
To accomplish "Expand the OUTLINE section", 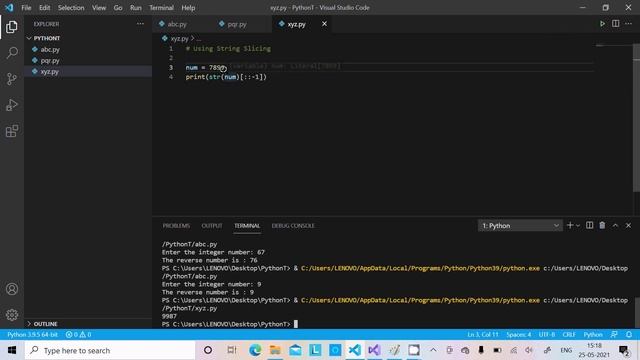I will coord(44,324).
